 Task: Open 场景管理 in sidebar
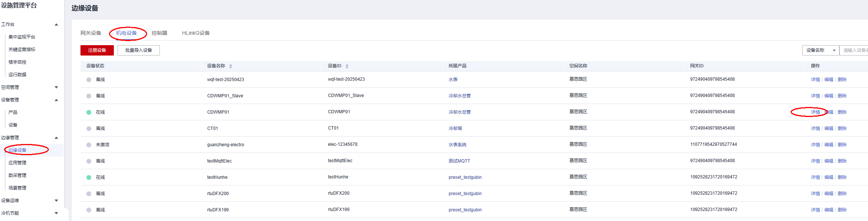click(17, 188)
